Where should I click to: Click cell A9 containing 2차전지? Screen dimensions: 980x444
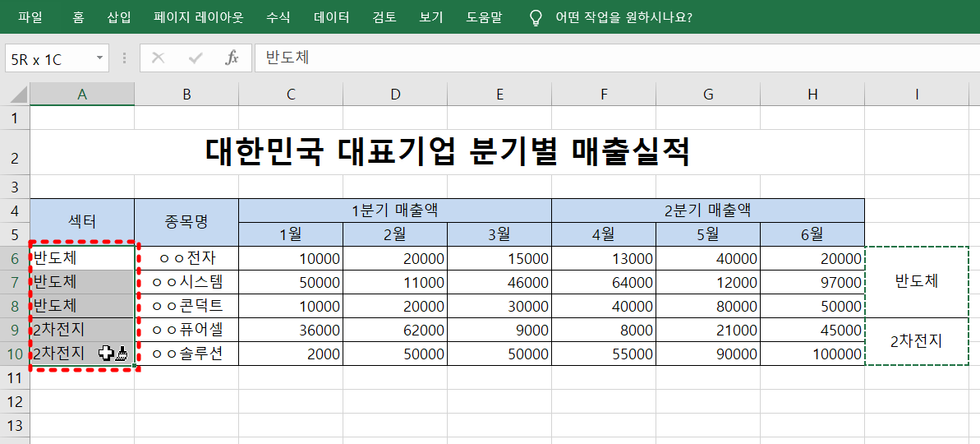[x=82, y=330]
